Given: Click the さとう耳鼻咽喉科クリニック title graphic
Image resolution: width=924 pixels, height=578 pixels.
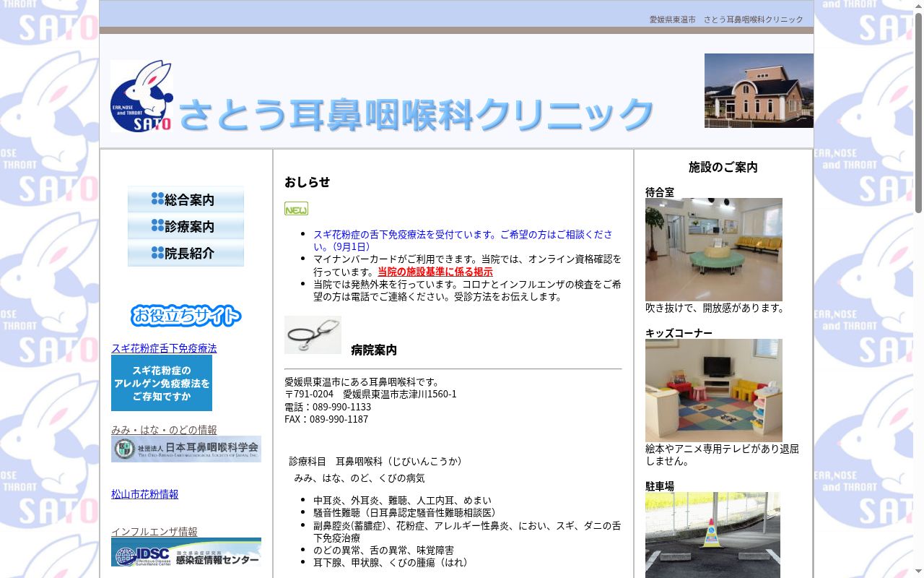Looking at the screenshot, I should (417, 114).
